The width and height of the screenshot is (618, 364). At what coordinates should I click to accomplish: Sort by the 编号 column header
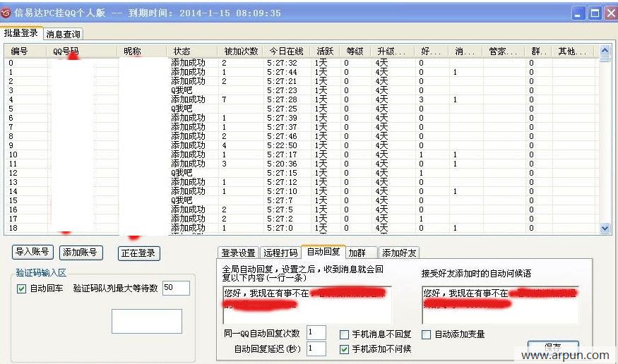point(26,51)
